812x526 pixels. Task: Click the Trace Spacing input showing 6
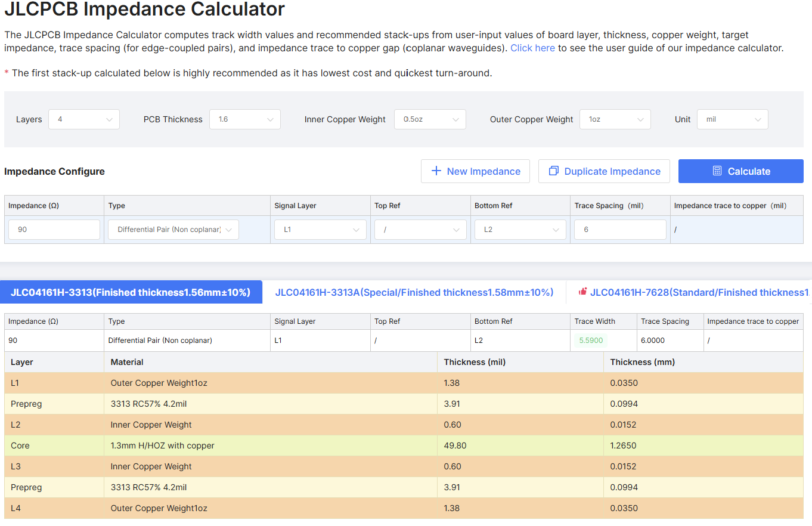coord(620,230)
